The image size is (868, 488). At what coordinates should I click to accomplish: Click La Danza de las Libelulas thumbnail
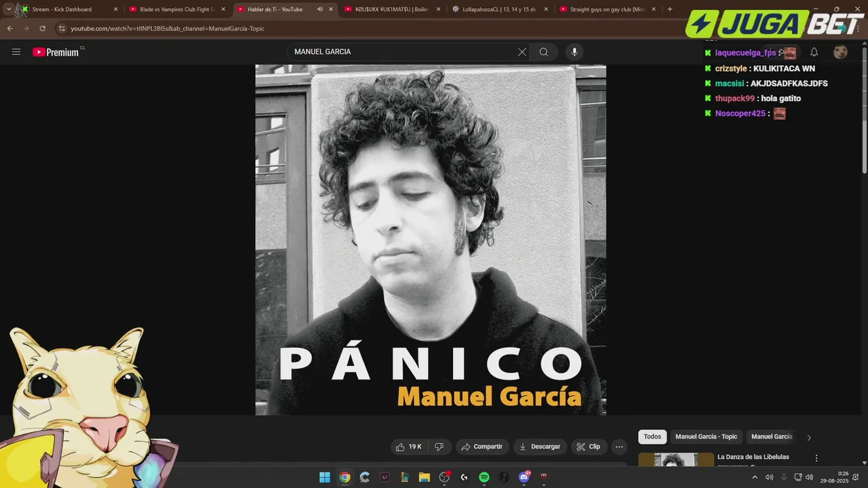(676, 460)
